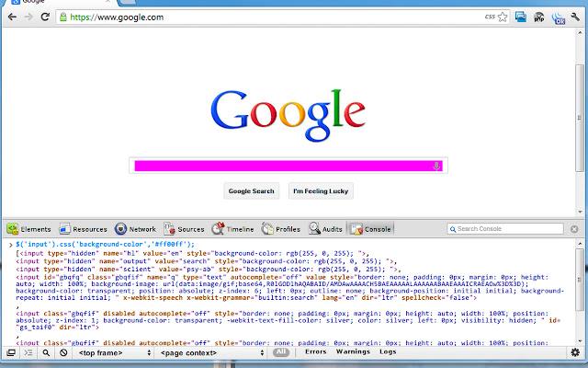588x368 pixels.
Task: Select the Console panel tab
Action: [x=370, y=229]
